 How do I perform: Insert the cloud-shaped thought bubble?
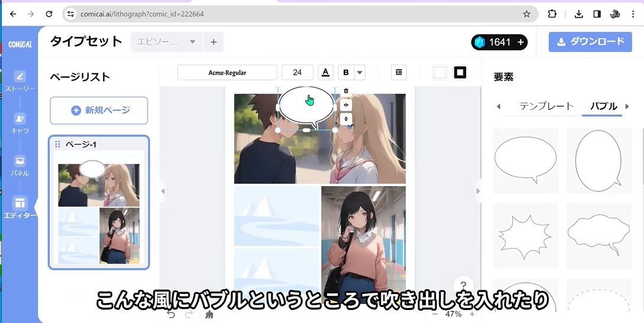pos(599,235)
